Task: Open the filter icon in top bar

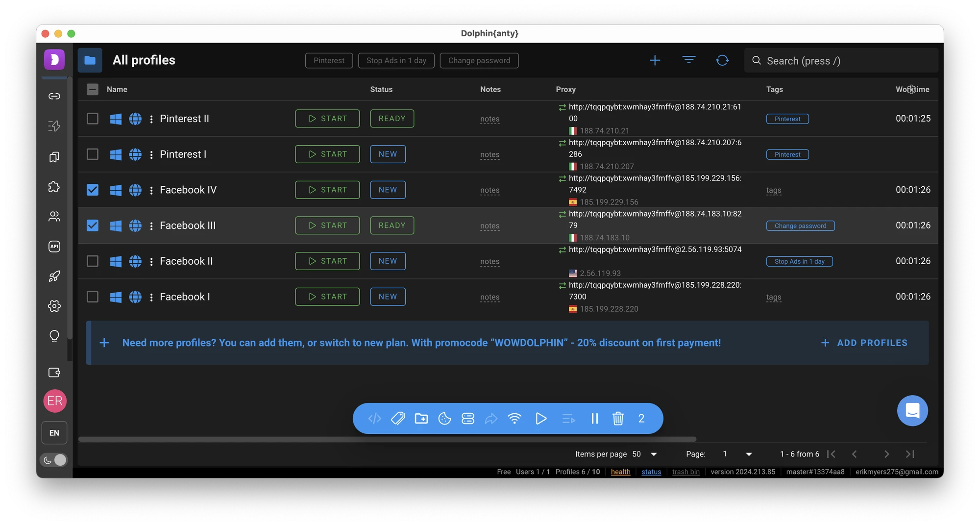Action: pos(689,60)
